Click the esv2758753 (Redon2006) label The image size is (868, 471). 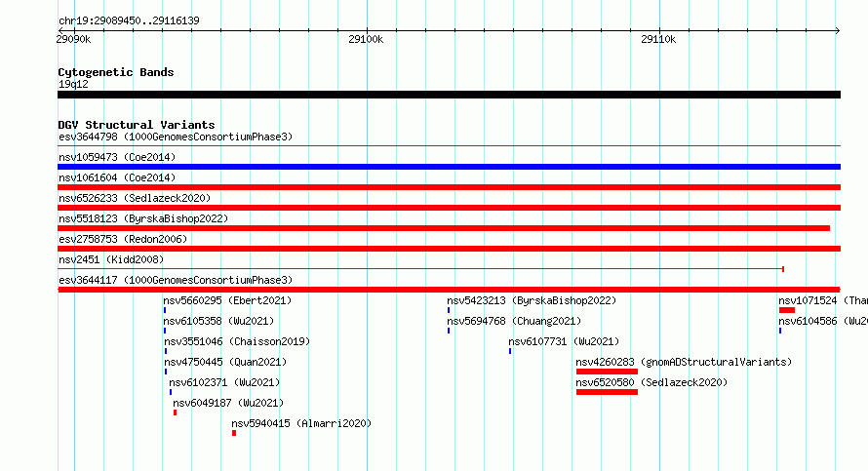click(123, 239)
